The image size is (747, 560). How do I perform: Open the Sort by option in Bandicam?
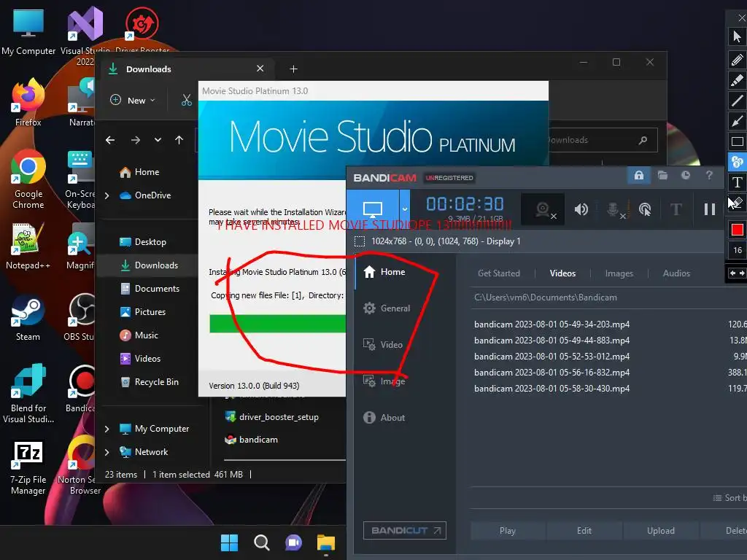coord(729,497)
